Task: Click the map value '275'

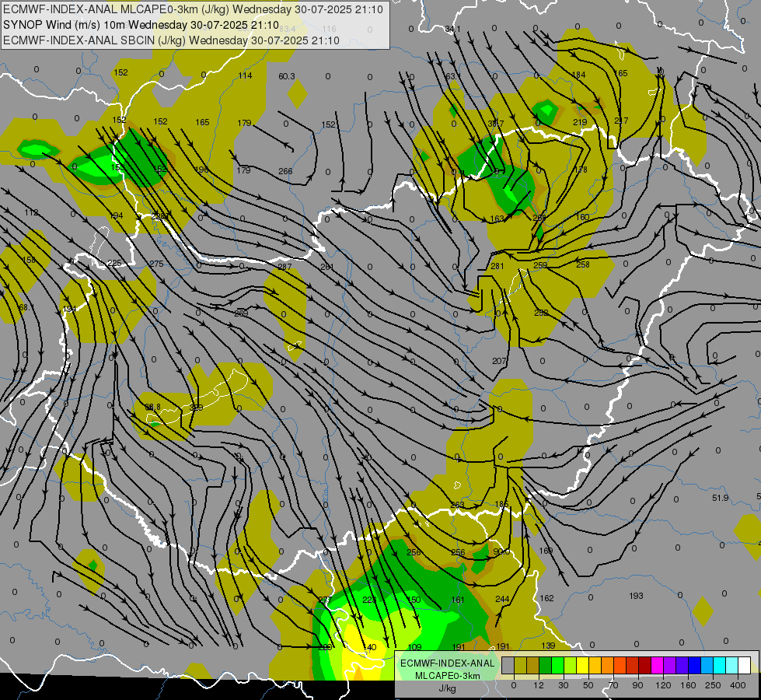Action: point(156,264)
